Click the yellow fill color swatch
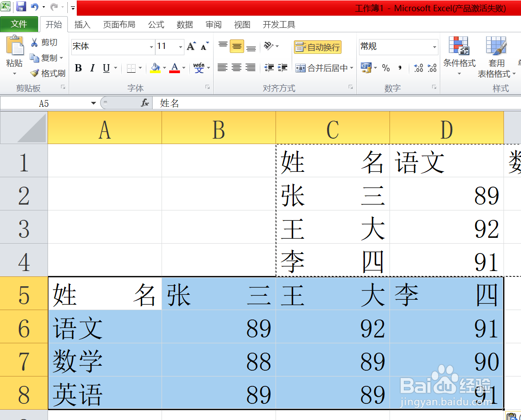 pos(156,72)
